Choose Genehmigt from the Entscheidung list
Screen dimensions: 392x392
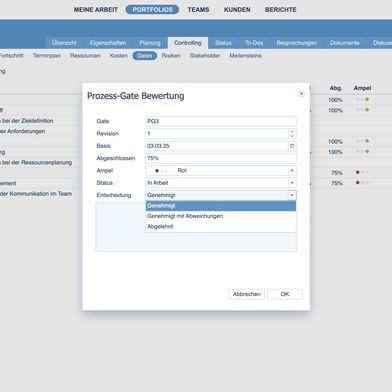coord(221,206)
